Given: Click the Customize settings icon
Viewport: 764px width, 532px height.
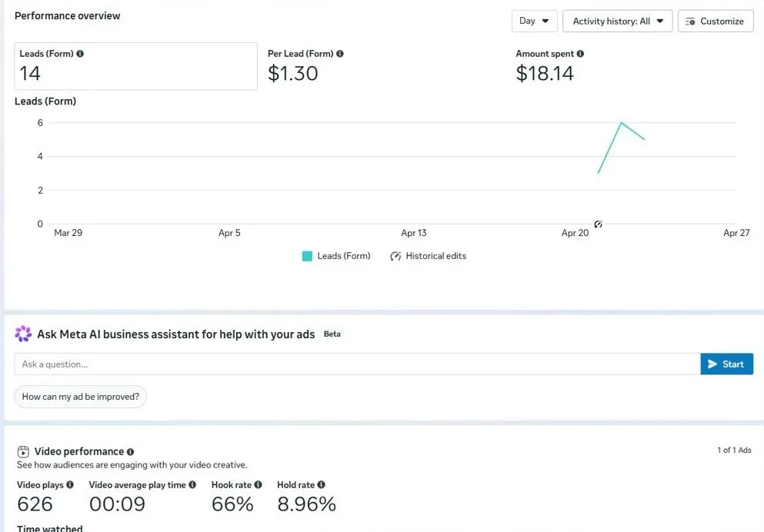Looking at the screenshot, I should click(690, 22).
